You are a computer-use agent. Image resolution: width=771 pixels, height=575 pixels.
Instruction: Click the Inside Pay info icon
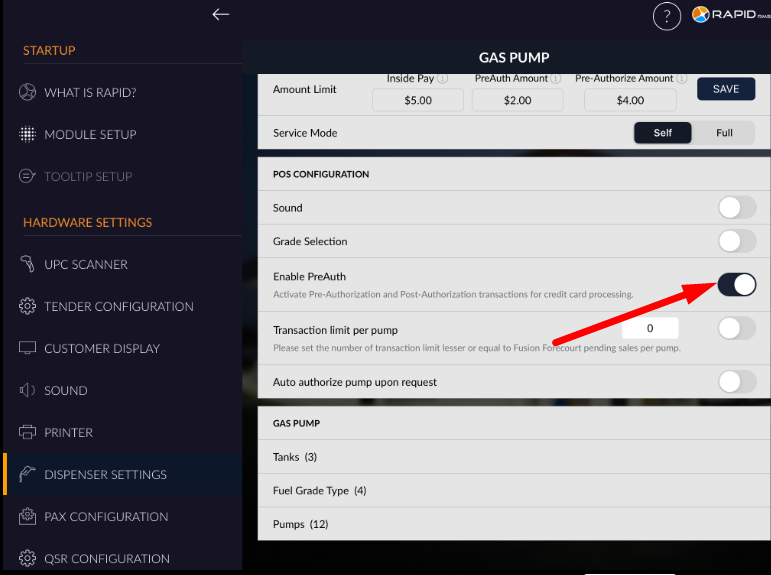(x=442, y=78)
